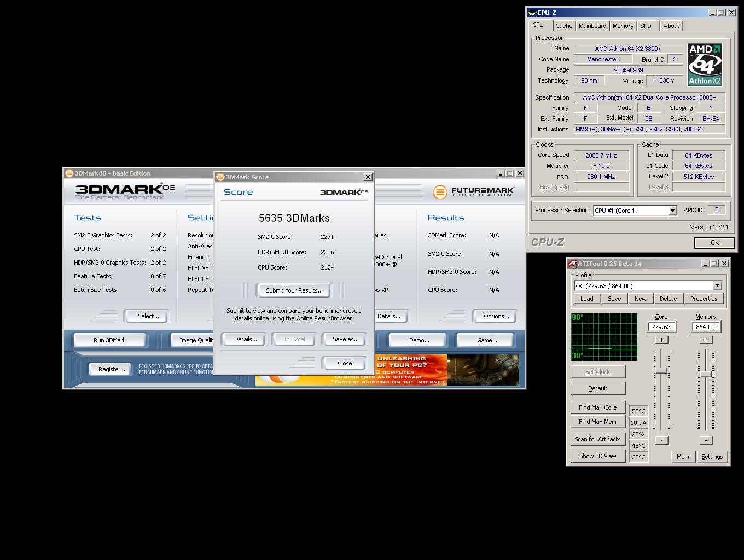Click Save as in the Score dialog

345,339
